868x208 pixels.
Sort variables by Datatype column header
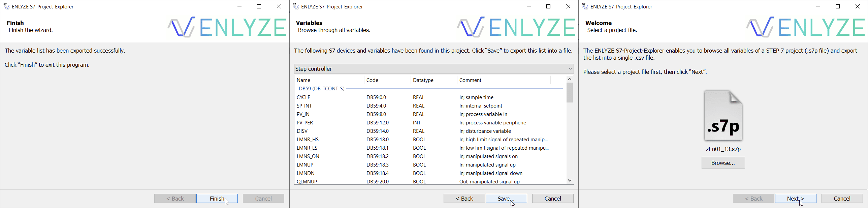tap(434, 80)
